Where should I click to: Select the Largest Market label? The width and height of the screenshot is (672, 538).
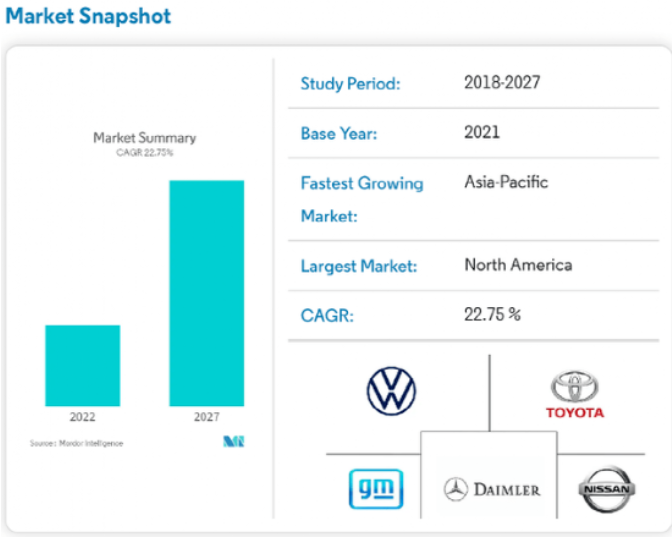(x=358, y=267)
